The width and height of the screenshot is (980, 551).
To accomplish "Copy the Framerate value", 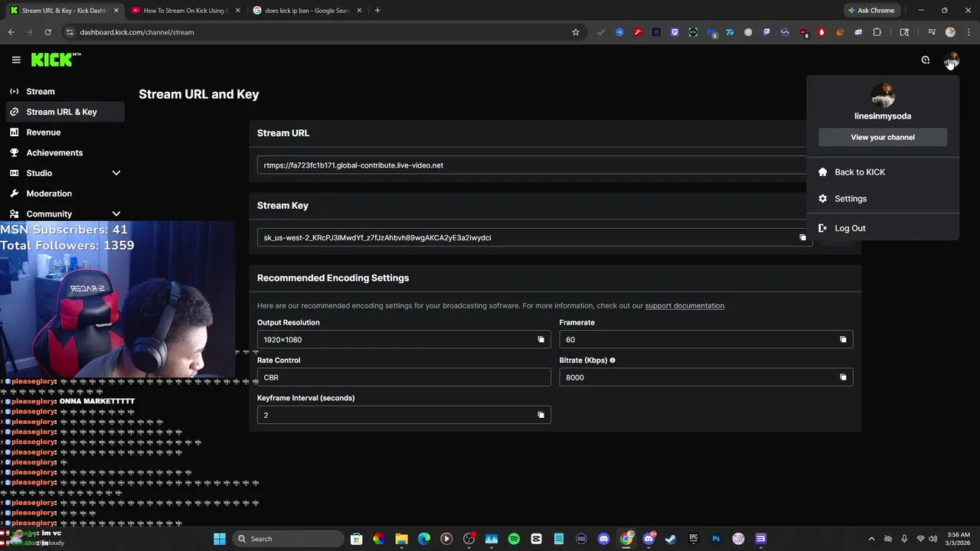I will (x=843, y=340).
